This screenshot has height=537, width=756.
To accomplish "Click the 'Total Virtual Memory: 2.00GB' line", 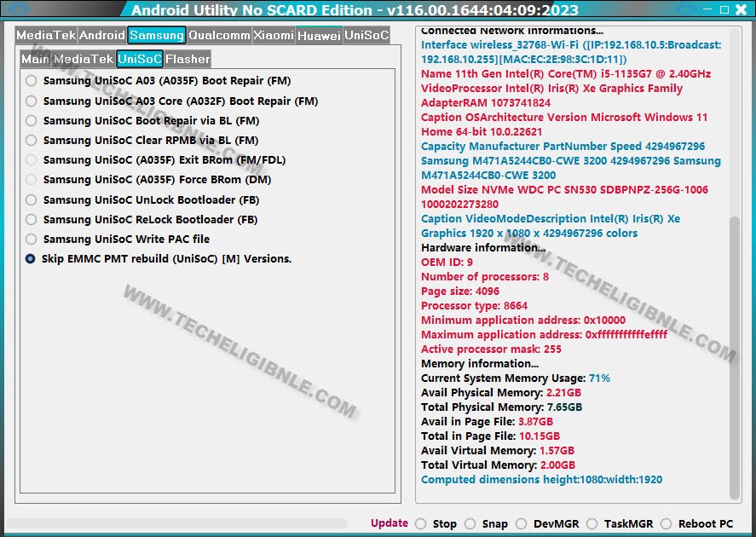I will coord(498,465).
